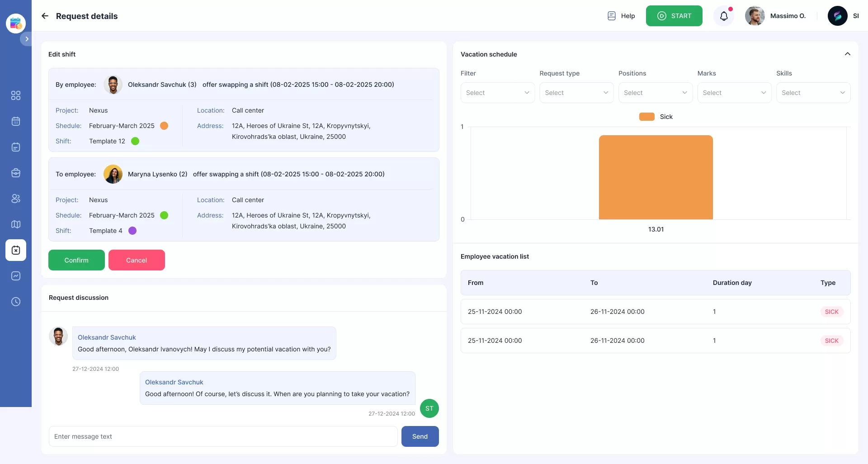Open the Request type dropdown

click(576, 93)
